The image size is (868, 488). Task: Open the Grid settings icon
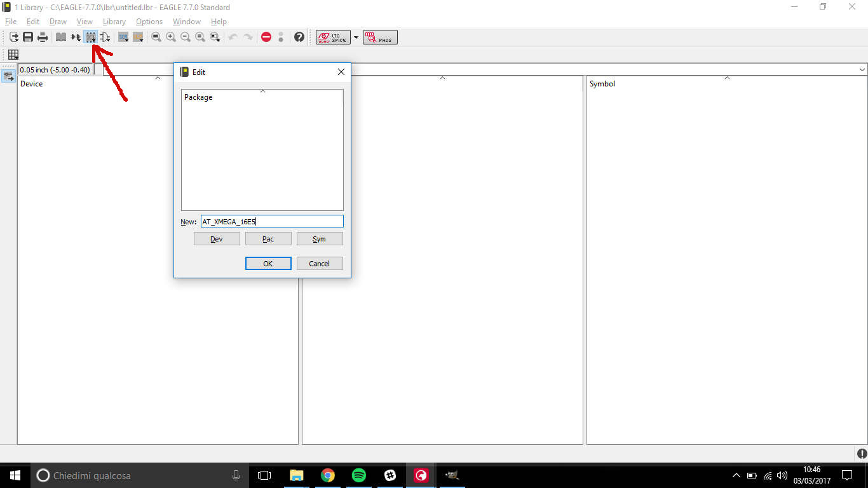point(13,55)
